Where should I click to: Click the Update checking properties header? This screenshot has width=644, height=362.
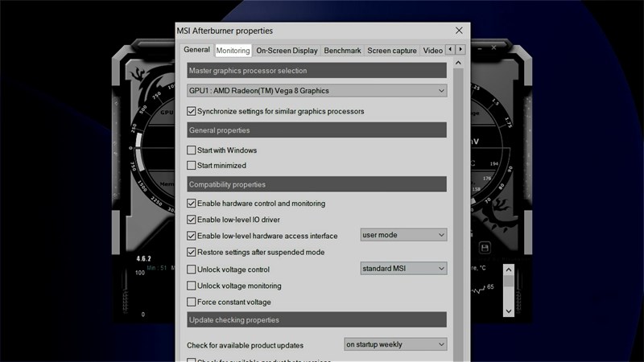pyautogui.click(x=316, y=319)
